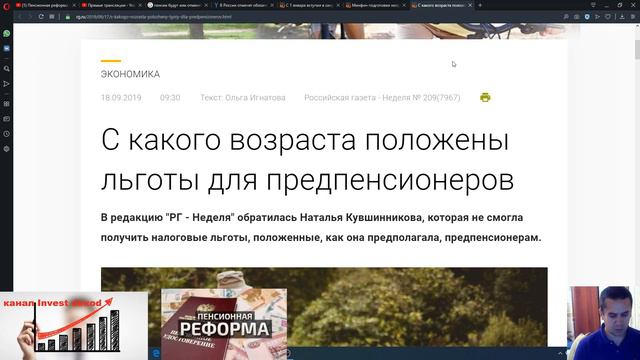Open the ЭКОНОМИКА section link
This screenshot has width=640, height=360.
pos(130,74)
